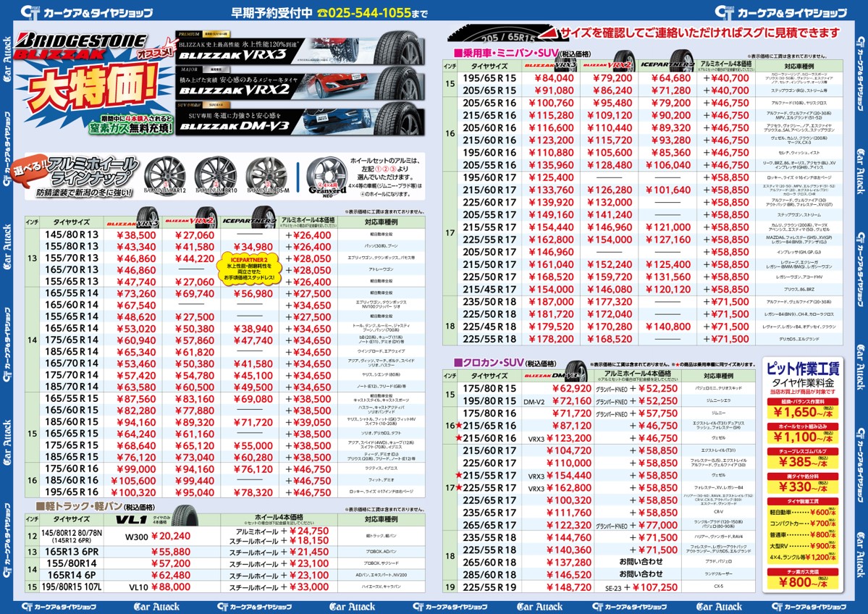Click the W300 price "¥20,240"

171,536
